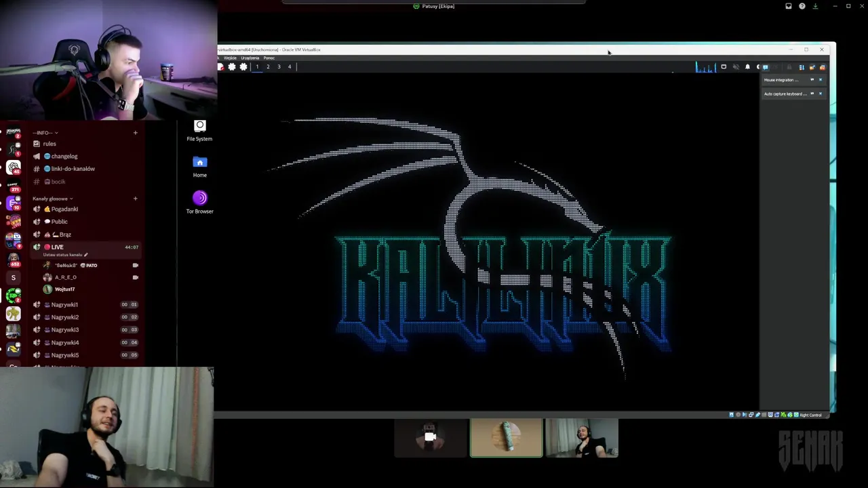The image size is (868, 488).
Task: Open the server icon with letter S
Action: point(13,277)
